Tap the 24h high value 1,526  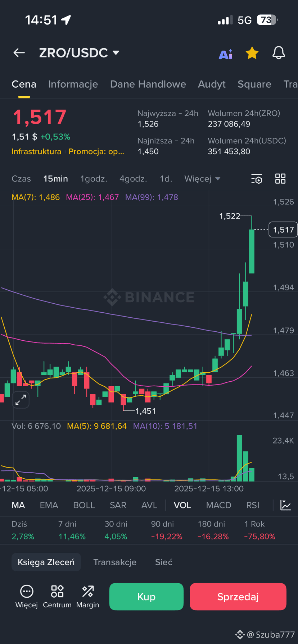(148, 124)
